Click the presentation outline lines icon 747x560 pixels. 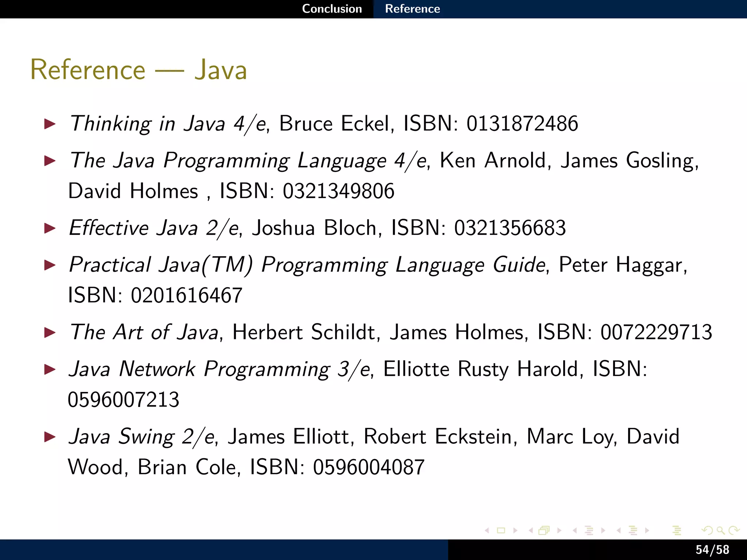(x=677, y=530)
